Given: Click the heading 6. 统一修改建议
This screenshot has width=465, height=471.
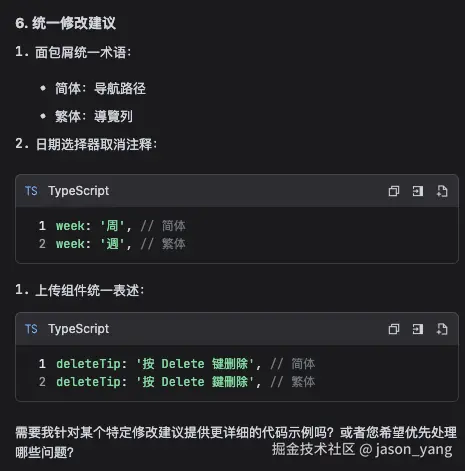Looking at the screenshot, I should click(x=66, y=23).
